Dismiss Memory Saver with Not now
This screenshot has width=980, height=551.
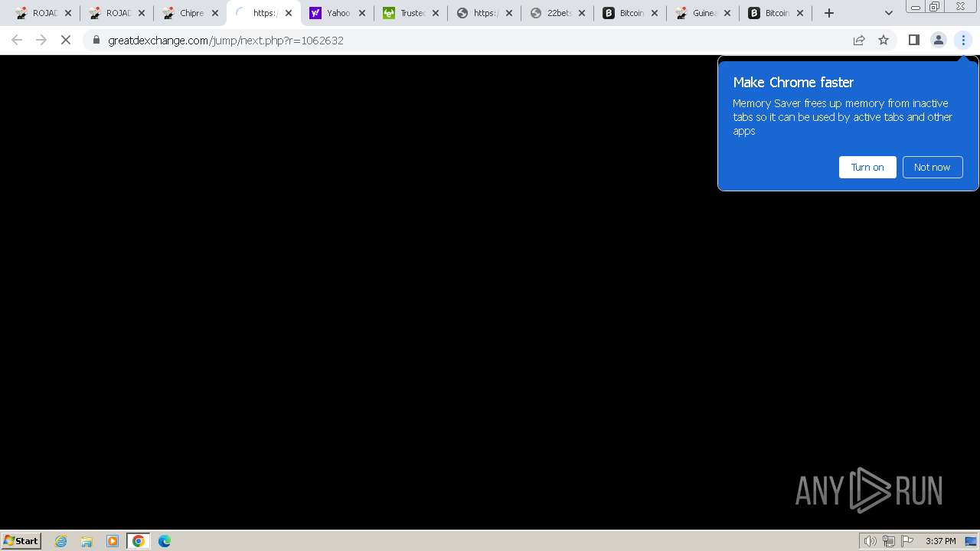coord(933,167)
